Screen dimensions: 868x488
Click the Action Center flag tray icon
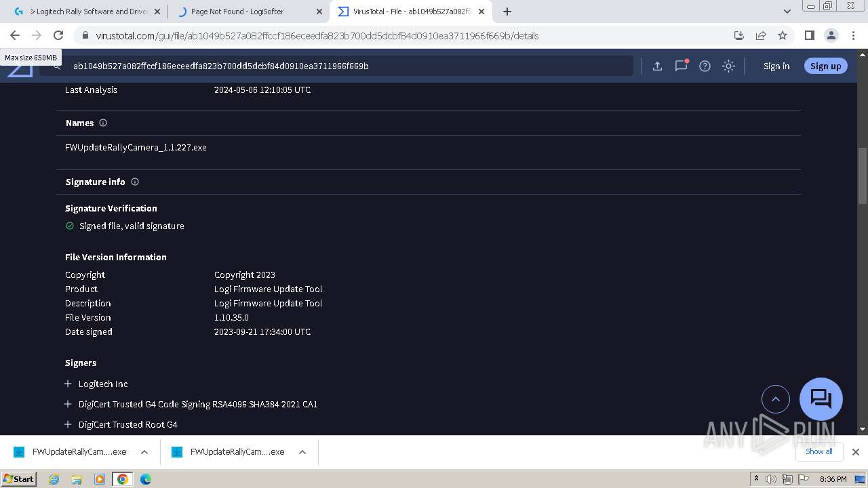802,479
